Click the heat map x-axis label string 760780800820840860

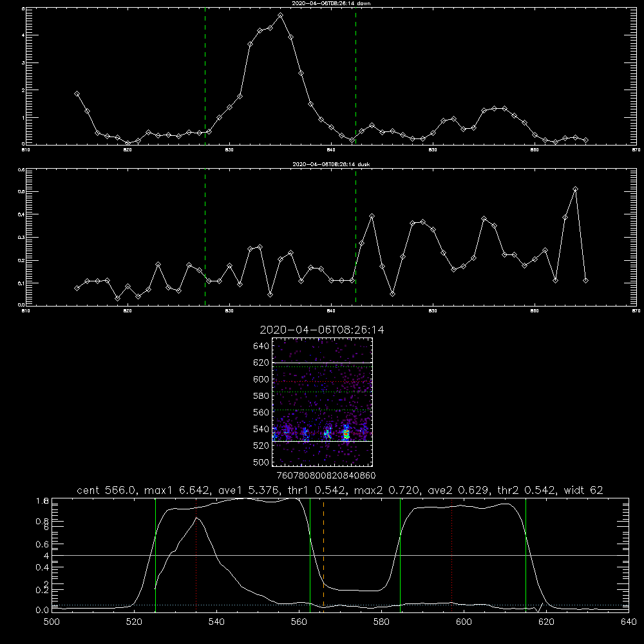(x=326, y=475)
